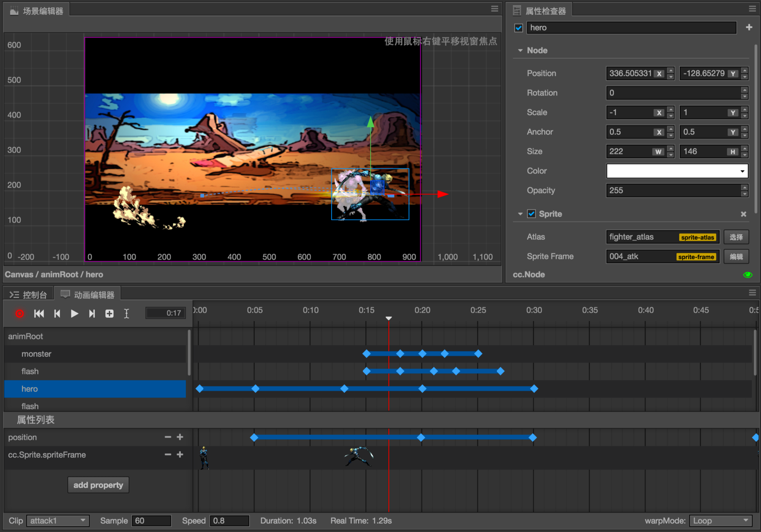Click the property inspector panel icon
Viewport: 761px width, 532px height.
pos(516,11)
